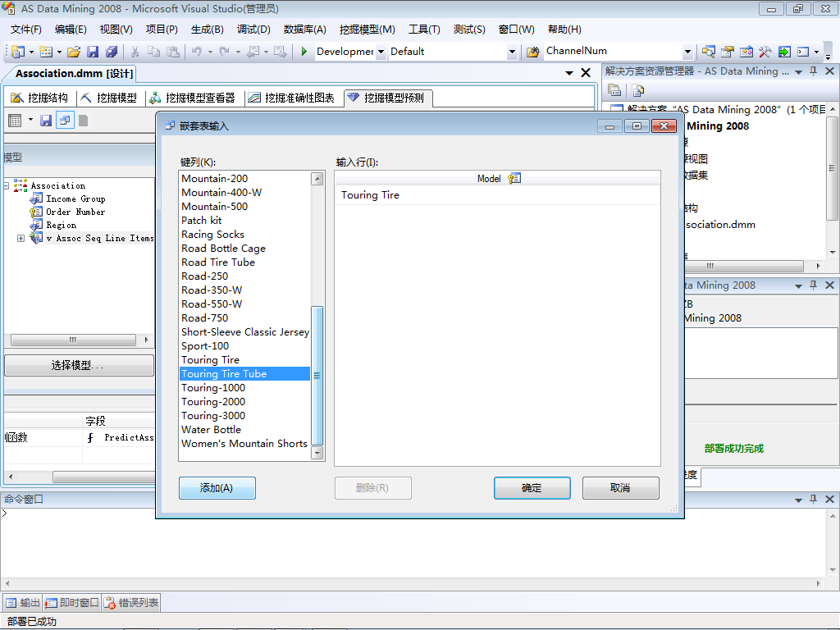Select Region in model tree
The height and width of the screenshot is (630, 840).
61,225
